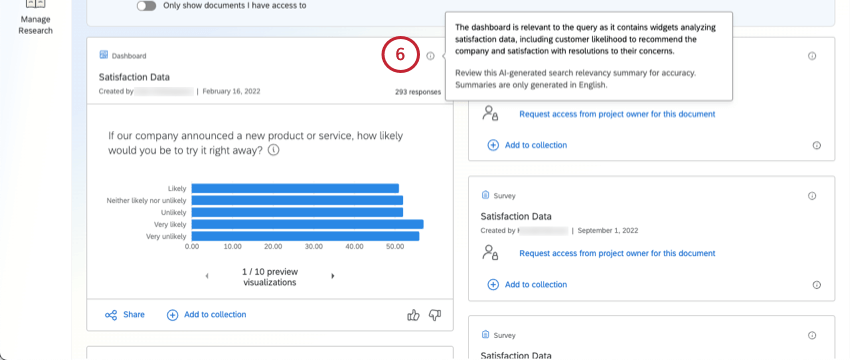Open Manage Research in the sidebar
850x360 pixels.
point(35,19)
